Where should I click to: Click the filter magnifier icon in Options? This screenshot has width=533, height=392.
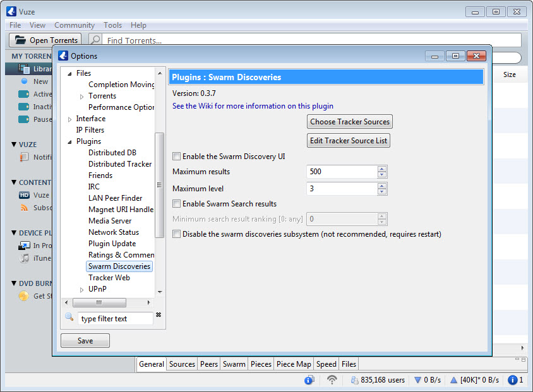[x=69, y=318]
